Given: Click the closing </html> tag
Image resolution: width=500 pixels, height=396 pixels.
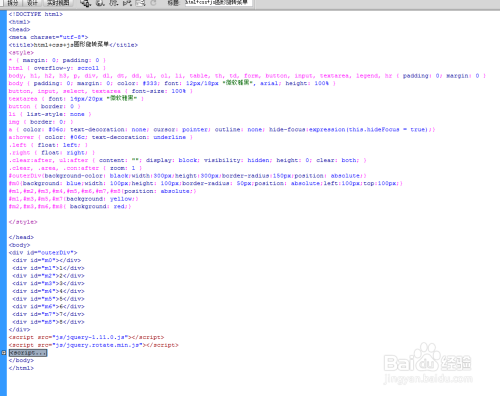Looking at the screenshot, I should [21, 368].
